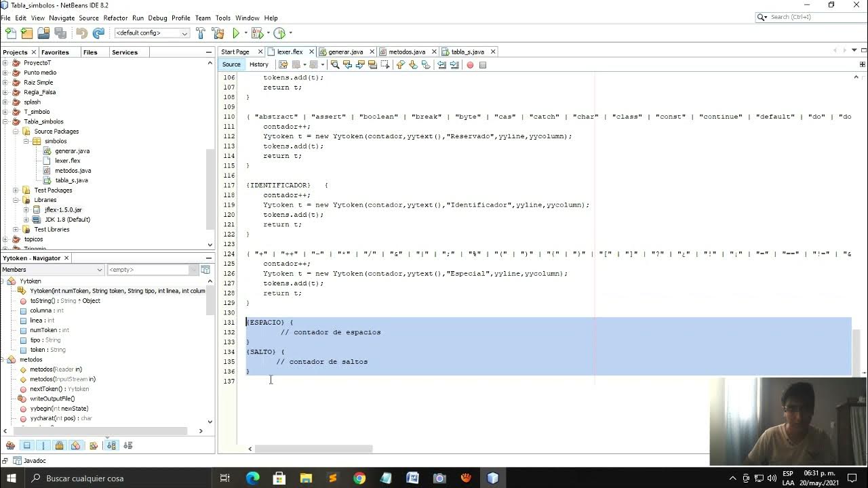
Task: Click Find Next Occurrence icon
Action: [x=360, y=64]
